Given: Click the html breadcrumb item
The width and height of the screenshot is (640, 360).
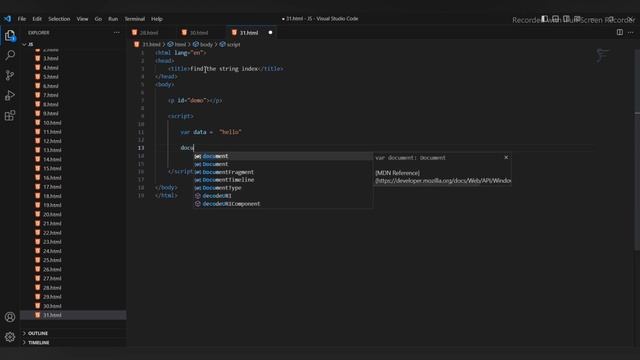Looking at the screenshot, I should pyautogui.click(x=180, y=44).
